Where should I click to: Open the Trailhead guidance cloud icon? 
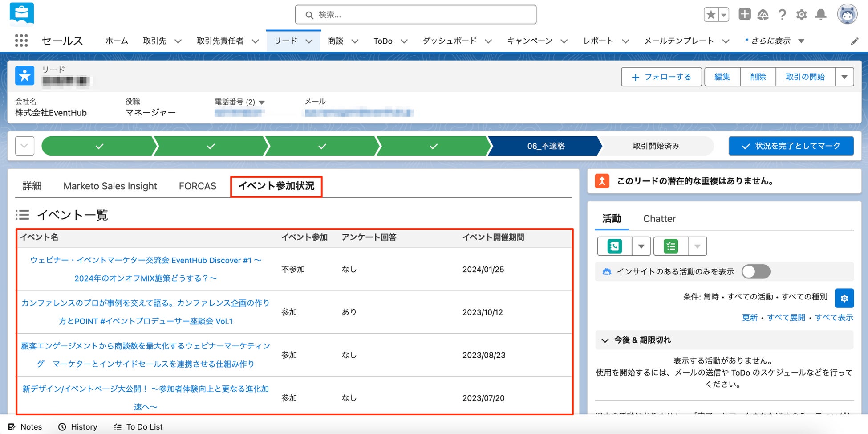(x=763, y=15)
